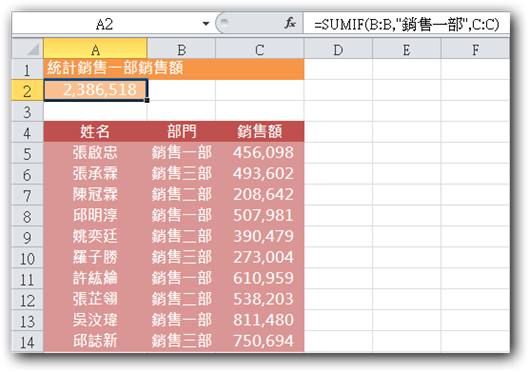The image size is (529, 372).
Task: Select row 10 header
Action: (28, 258)
